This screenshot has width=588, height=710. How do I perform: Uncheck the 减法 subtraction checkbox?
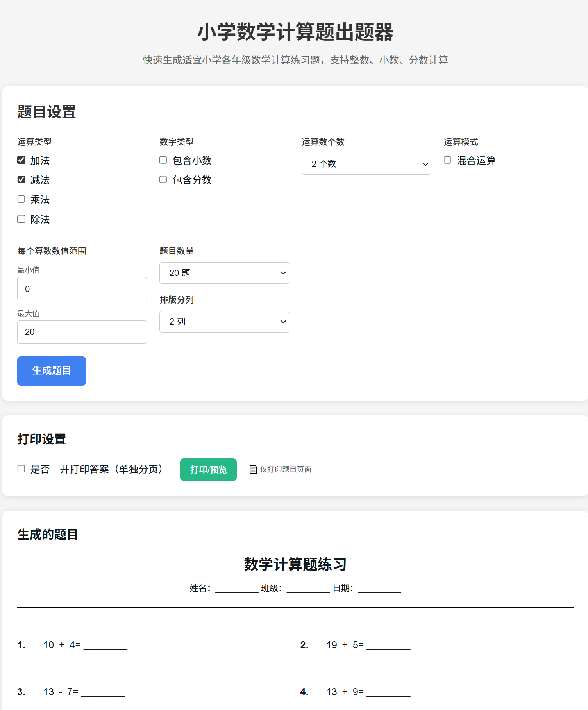[21, 180]
